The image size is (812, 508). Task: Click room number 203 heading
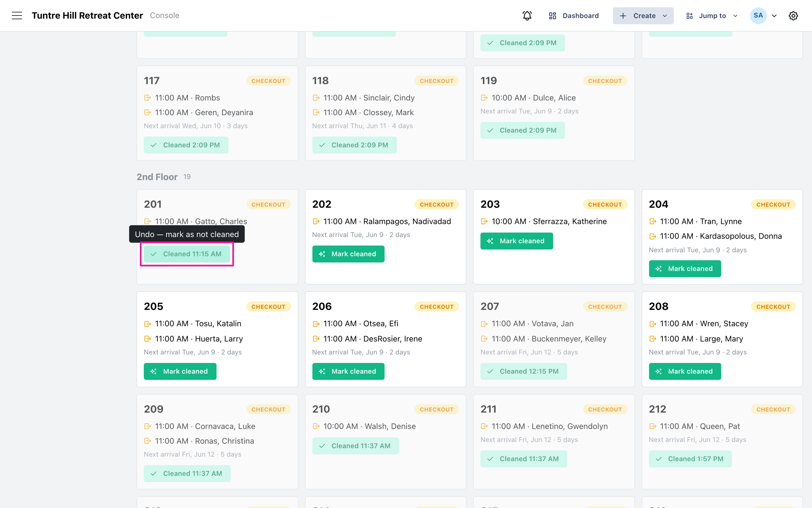(x=490, y=204)
